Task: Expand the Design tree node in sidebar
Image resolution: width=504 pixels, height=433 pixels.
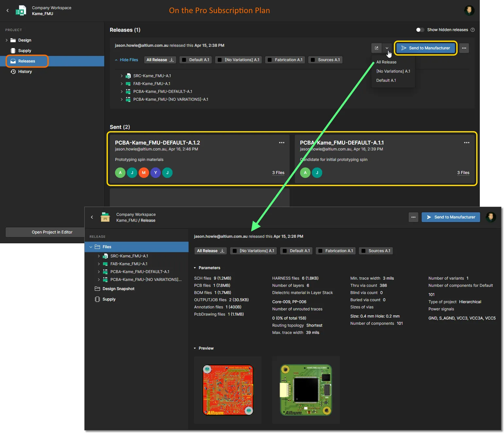Action: (x=7, y=40)
